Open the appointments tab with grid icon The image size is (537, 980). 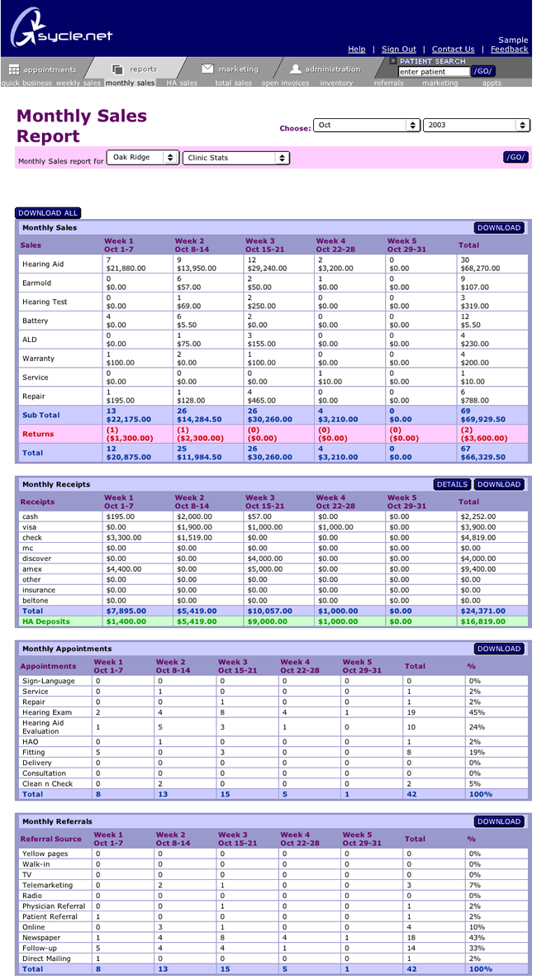point(15,69)
